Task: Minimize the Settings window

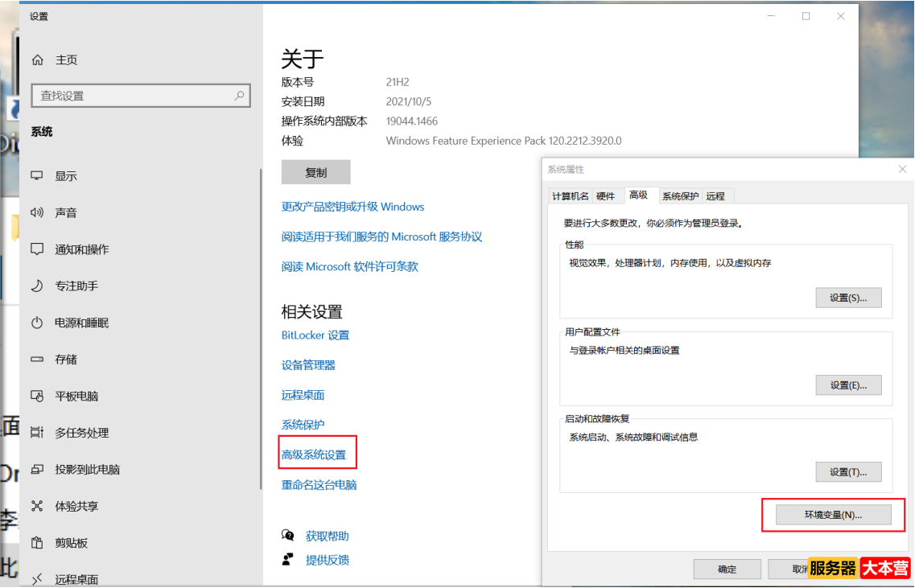Action: click(x=771, y=16)
